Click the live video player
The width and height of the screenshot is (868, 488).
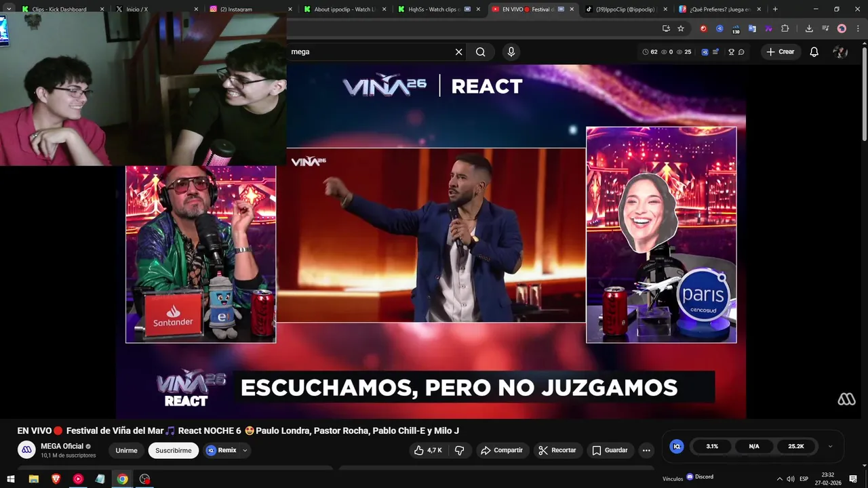click(x=431, y=241)
